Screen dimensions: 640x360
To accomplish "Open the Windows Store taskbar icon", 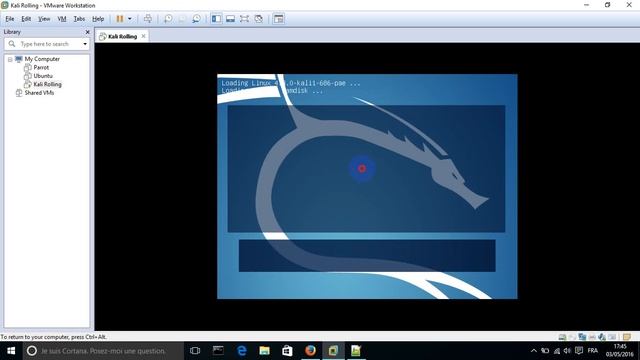I will click(x=287, y=351).
